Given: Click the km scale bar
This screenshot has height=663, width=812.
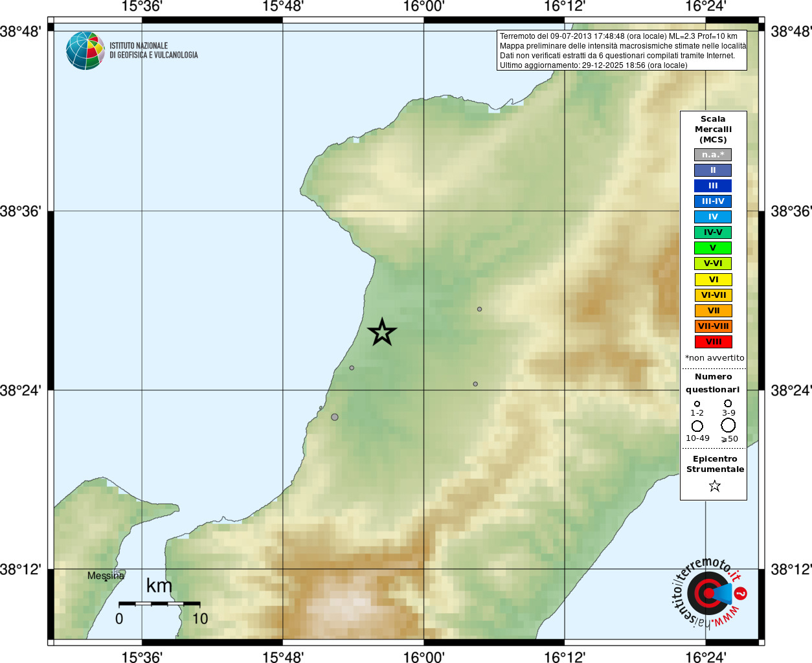Looking at the screenshot, I should (x=159, y=603).
